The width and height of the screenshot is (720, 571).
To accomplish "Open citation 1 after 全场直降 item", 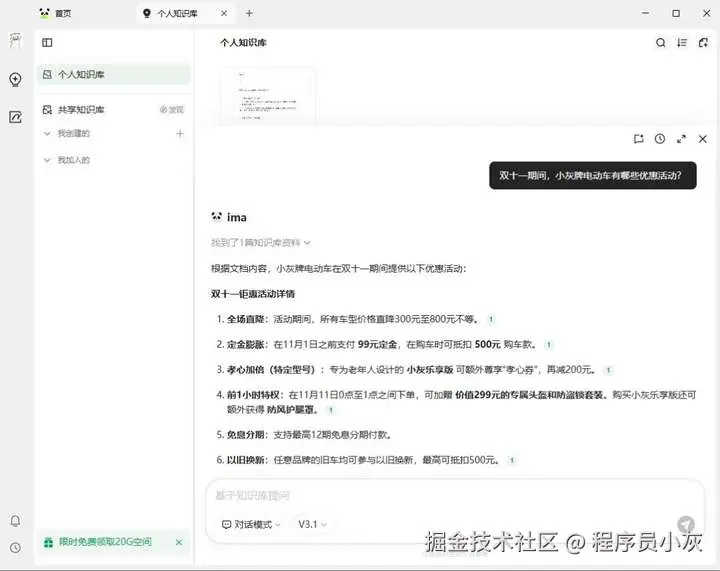I will (x=491, y=319).
